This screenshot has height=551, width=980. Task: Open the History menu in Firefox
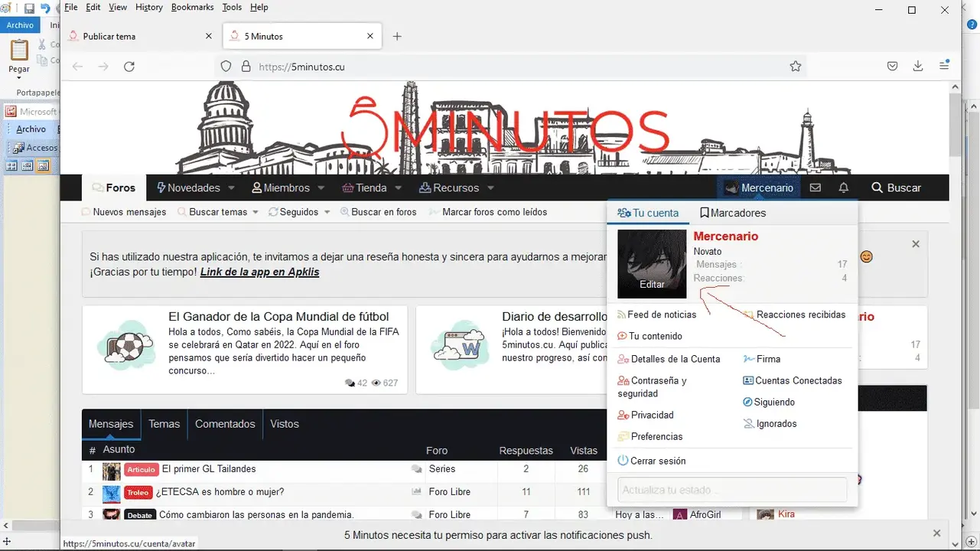(x=148, y=7)
